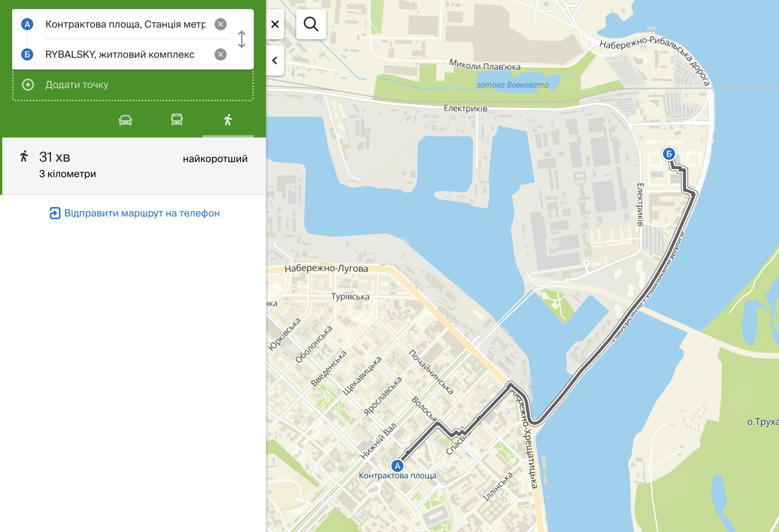Click Відправити маршрут на телефон link

click(x=141, y=213)
